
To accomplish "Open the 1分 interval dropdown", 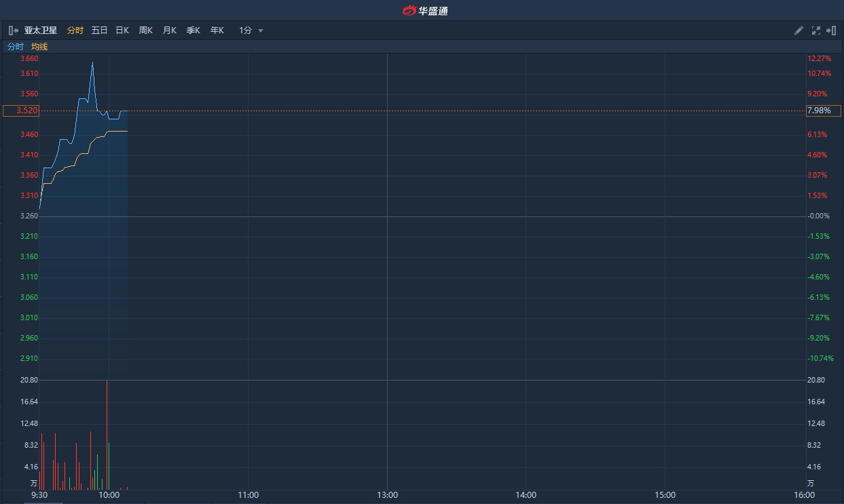I will tap(251, 31).
